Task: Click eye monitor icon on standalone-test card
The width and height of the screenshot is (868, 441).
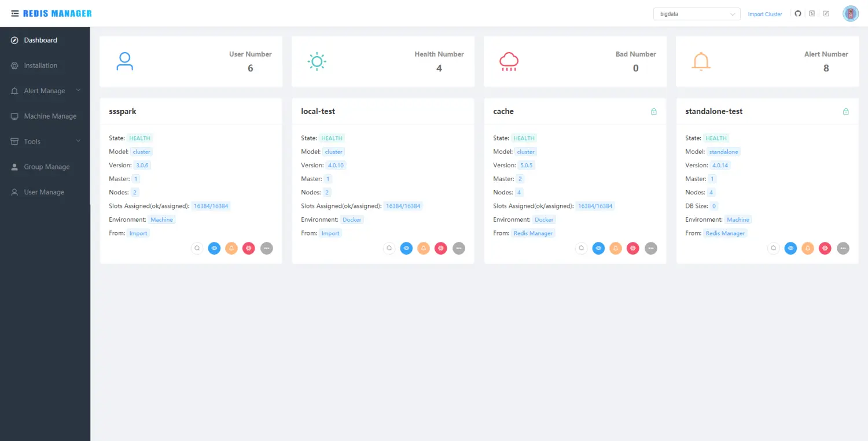Action: pyautogui.click(x=790, y=248)
